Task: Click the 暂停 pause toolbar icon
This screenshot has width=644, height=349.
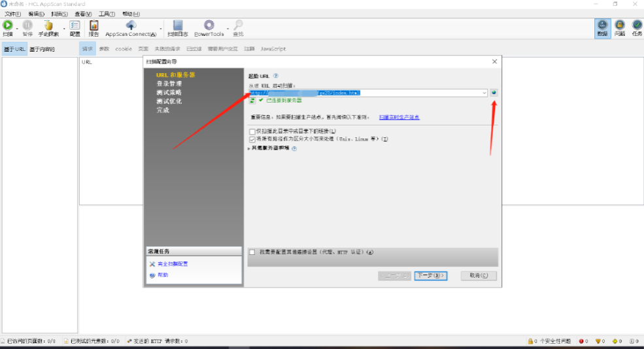Action: point(27,25)
